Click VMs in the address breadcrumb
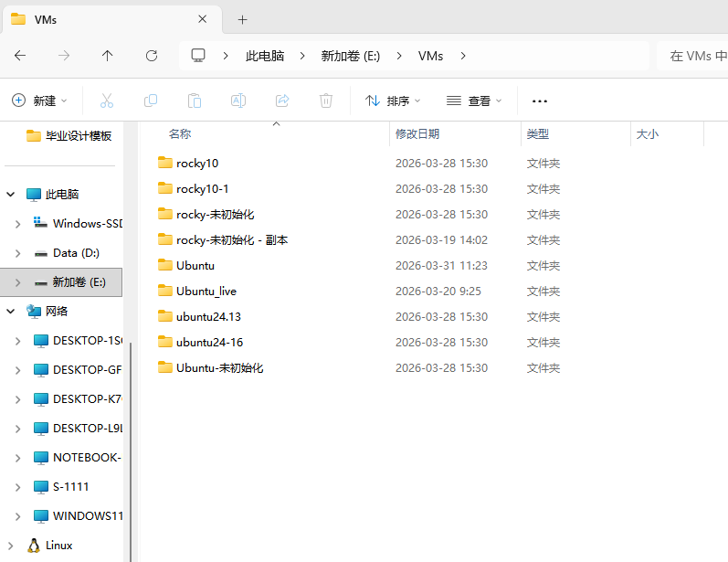 coord(430,56)
